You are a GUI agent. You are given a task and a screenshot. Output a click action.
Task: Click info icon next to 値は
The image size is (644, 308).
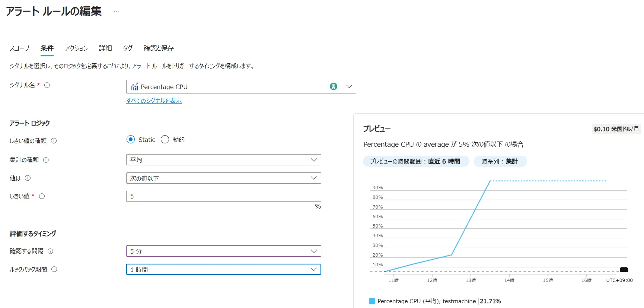28,178
